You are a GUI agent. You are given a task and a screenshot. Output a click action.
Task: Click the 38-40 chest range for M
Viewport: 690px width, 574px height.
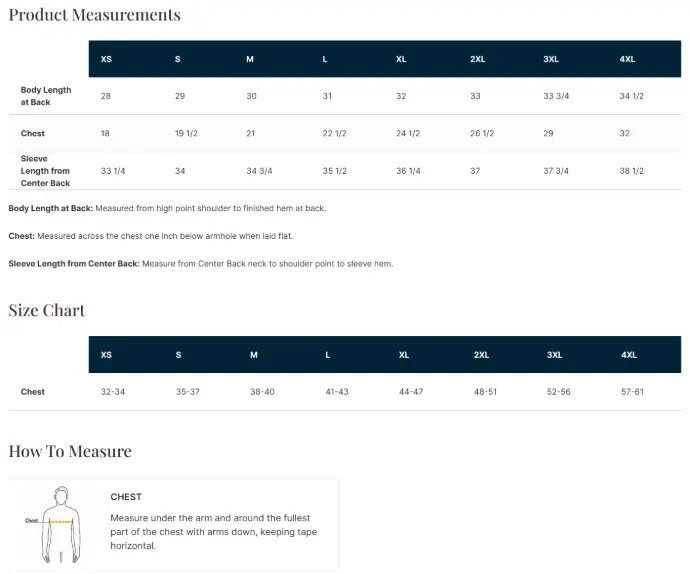point(262,392)
